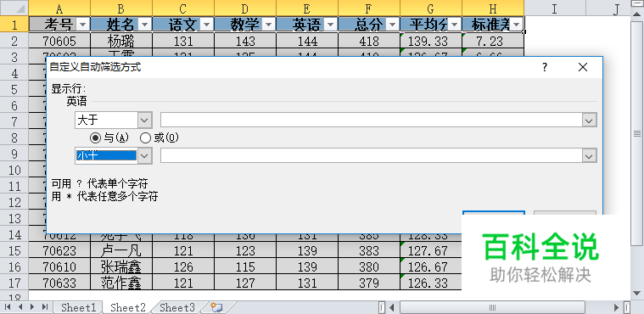Screen dimensions: 644x314
Task: Expand second criteria value dropdown arrow
Action: click(x=589, y=156)
